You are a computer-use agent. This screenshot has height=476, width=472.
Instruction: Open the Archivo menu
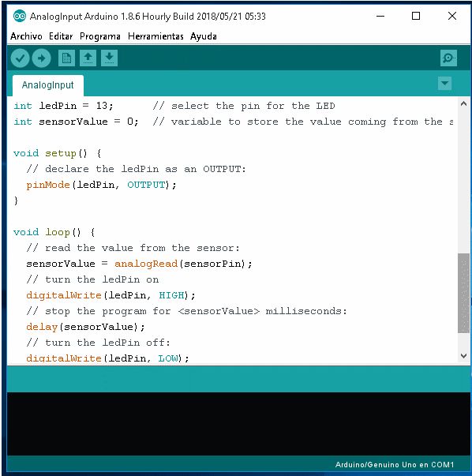26,36
